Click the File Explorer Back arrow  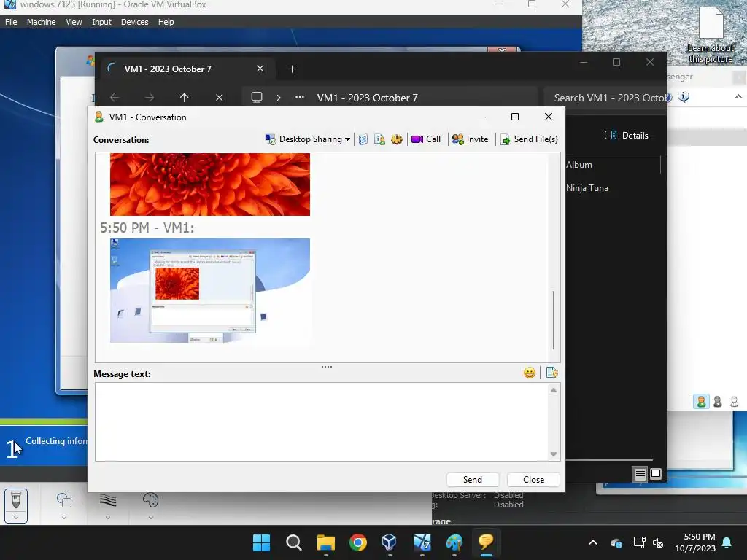pyautogui.click(x=115, y=98)
